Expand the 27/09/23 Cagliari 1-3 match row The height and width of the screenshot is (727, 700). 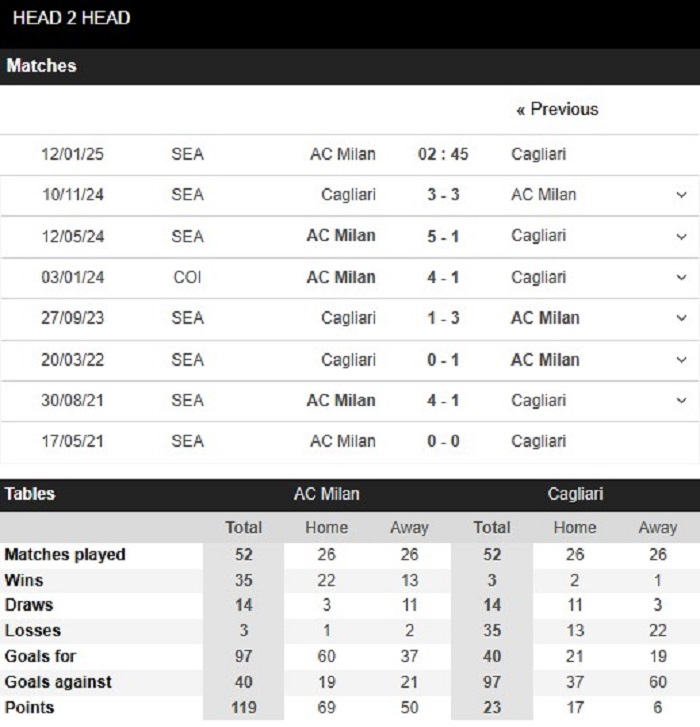(x=681, y=318)
